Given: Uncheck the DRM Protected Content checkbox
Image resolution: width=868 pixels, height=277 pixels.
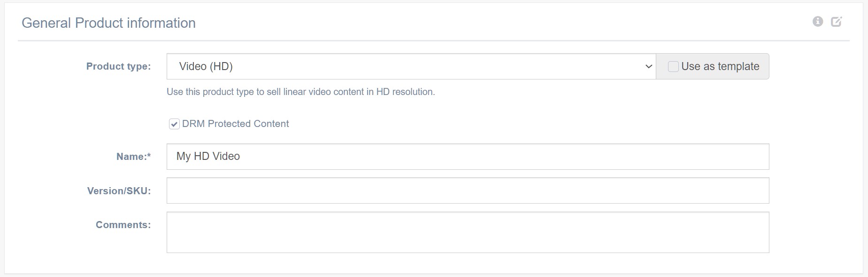Looking at the screenshot, I should [x=174, y=124].
